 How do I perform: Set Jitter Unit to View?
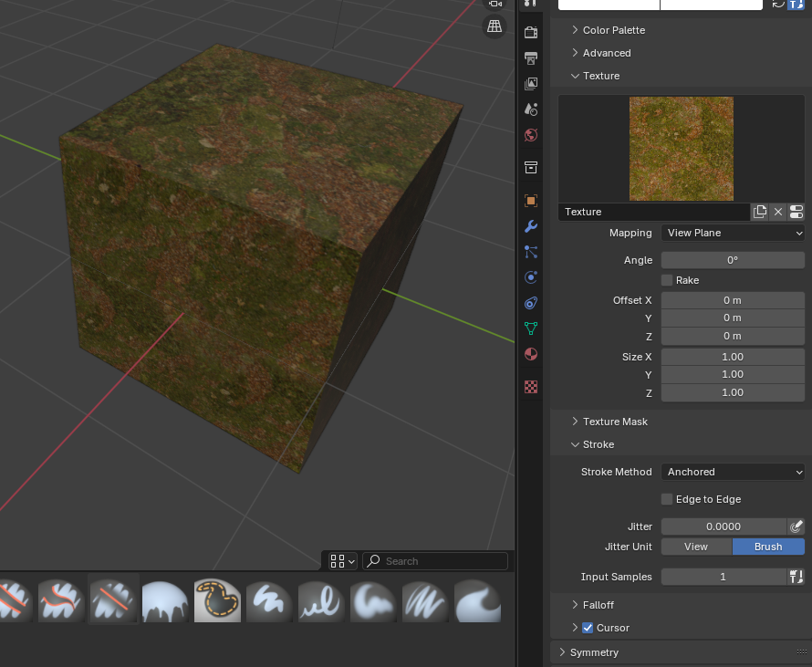coord(696,547)
